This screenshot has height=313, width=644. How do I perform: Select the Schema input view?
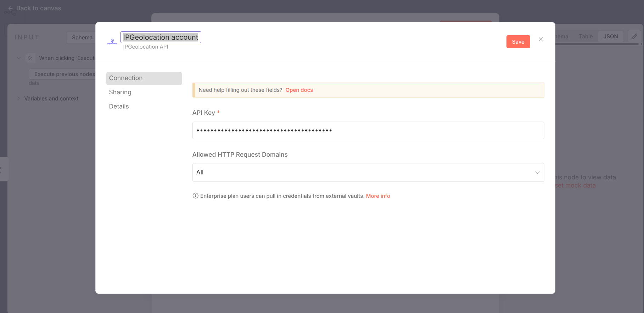(x=82, y=38)
